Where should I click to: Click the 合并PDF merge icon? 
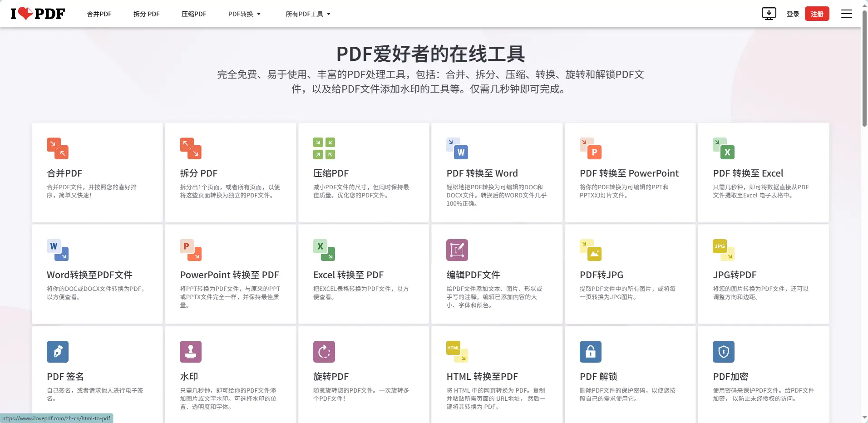click(x=58, y=148)
